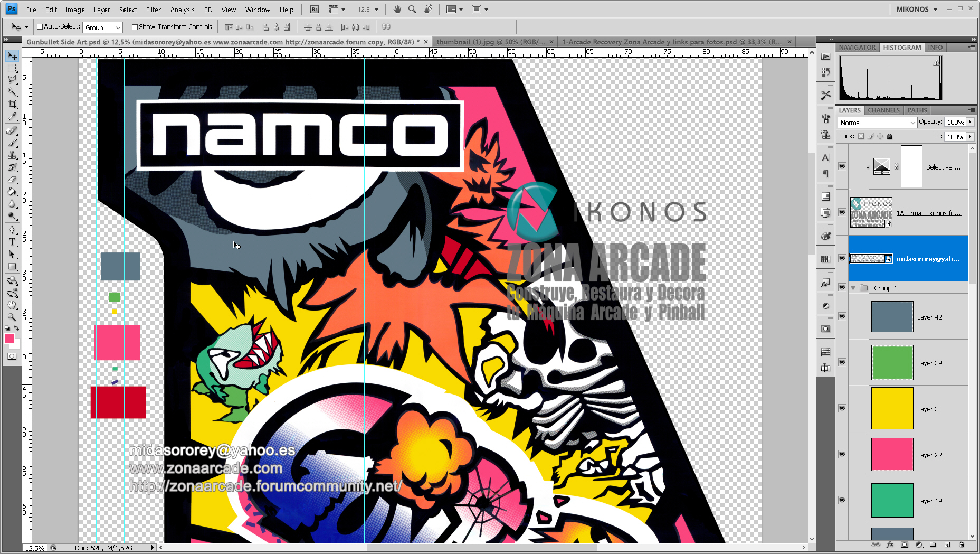980x554 pixels.
Task: Select the Magic Wand tool
Action: (x=12, y=92)
